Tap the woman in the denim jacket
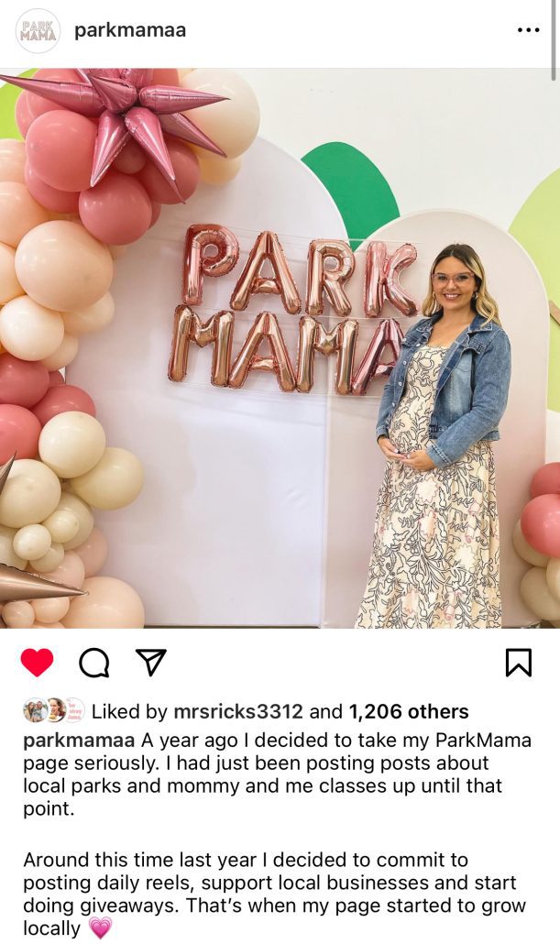 click(x=440, y=434)
